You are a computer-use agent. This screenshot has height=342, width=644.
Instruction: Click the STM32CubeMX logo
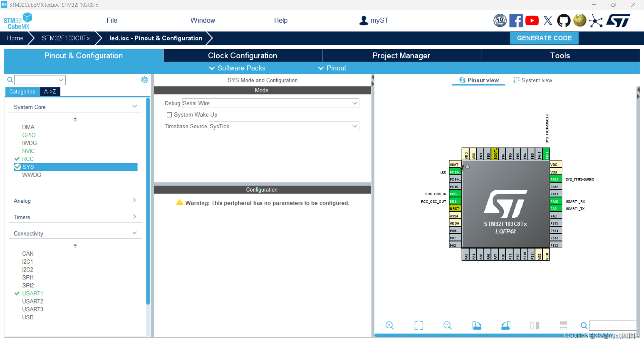pos(18,21)
